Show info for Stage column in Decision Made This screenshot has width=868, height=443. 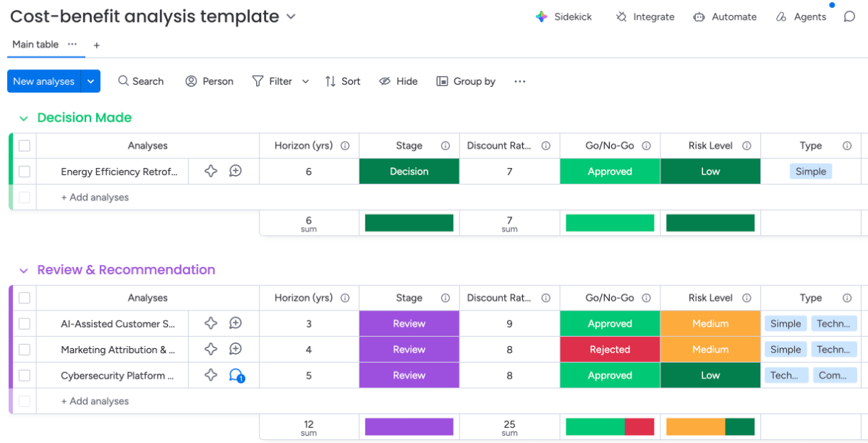[446, 145]
